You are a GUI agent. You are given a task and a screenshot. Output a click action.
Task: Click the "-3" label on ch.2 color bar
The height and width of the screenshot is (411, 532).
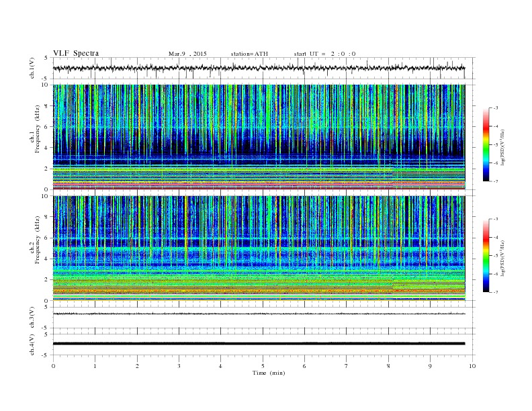coord(496,219)
